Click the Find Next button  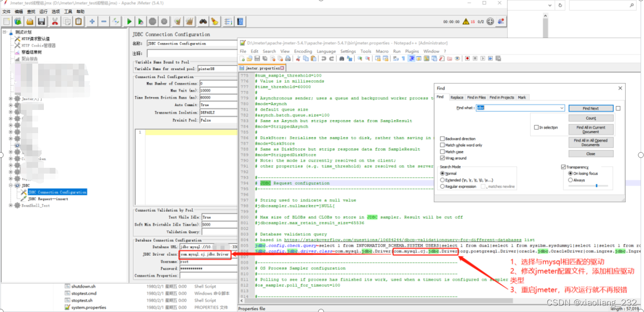click(590, 108)
